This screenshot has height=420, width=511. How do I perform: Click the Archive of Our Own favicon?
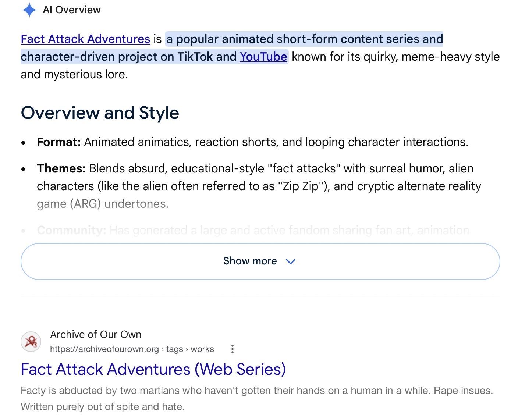(x=31, y=342)
